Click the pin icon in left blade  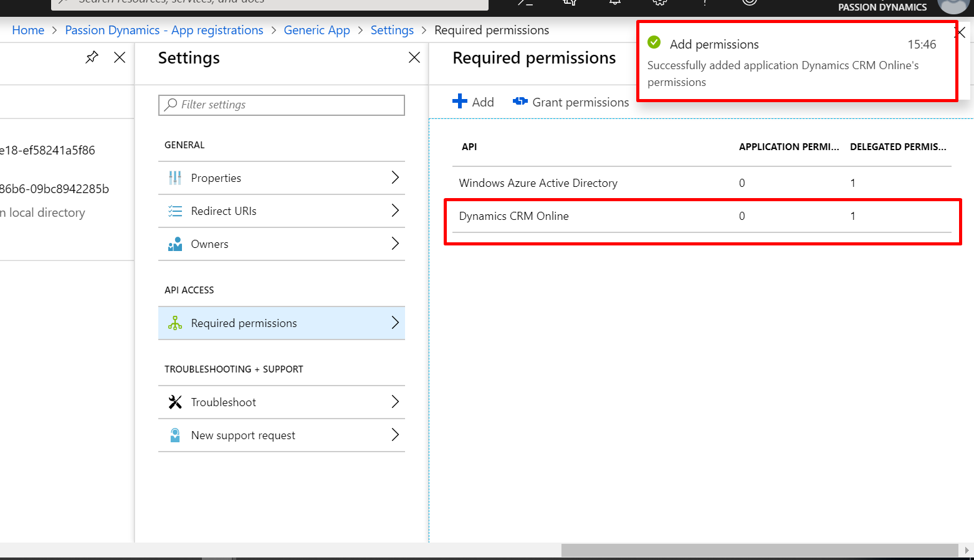point(92,57)
